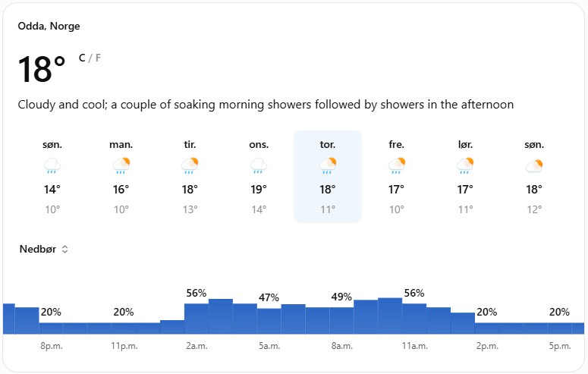
Task: Select Celsius temperature unit
Action: 82,58
